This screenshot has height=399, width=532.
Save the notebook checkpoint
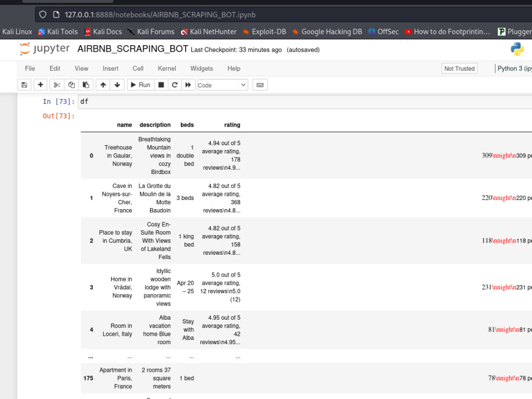pos(24,85)
